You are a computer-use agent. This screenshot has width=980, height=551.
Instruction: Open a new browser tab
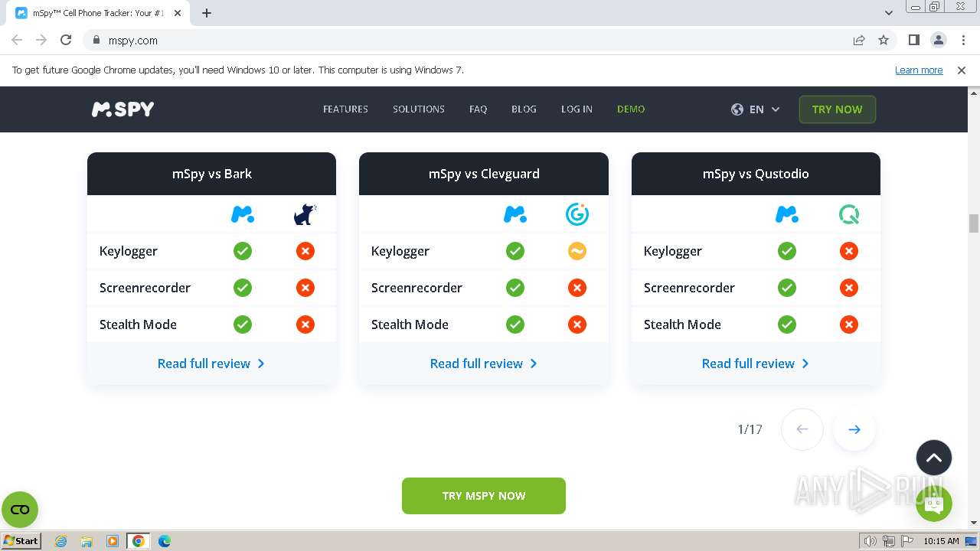(207, 13)
